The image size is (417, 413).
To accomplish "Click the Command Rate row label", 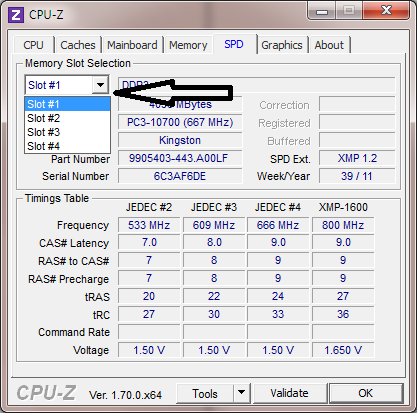I will pos(74,332).
